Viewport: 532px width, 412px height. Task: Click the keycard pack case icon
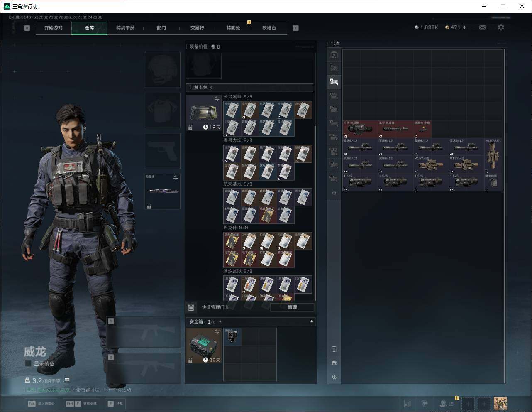tap(203, 113)
